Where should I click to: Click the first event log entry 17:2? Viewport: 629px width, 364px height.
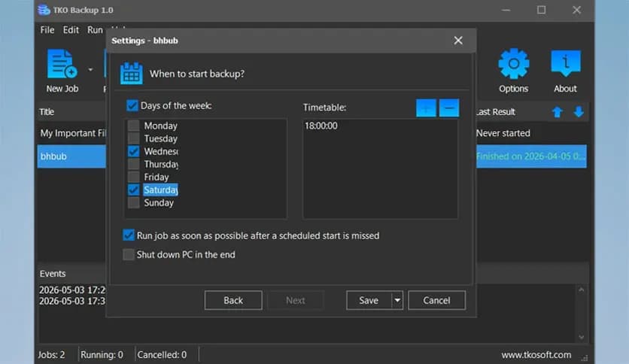[x=72, y=290]
